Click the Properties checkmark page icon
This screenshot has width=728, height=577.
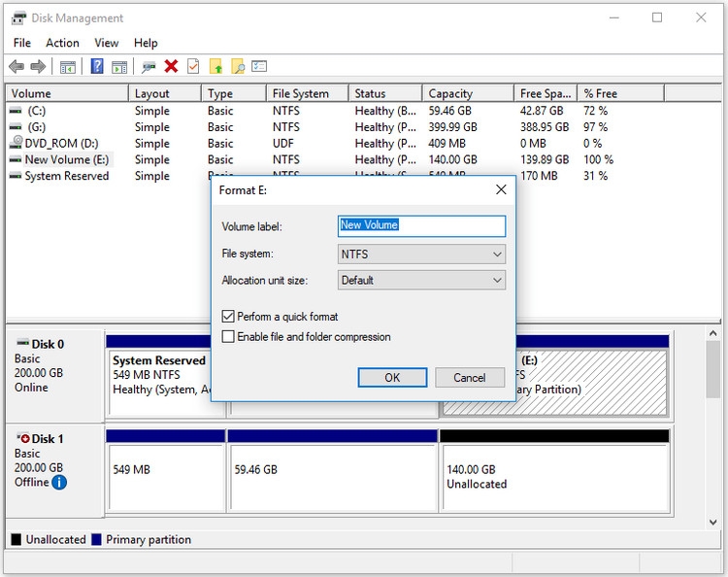coord(193,66)
